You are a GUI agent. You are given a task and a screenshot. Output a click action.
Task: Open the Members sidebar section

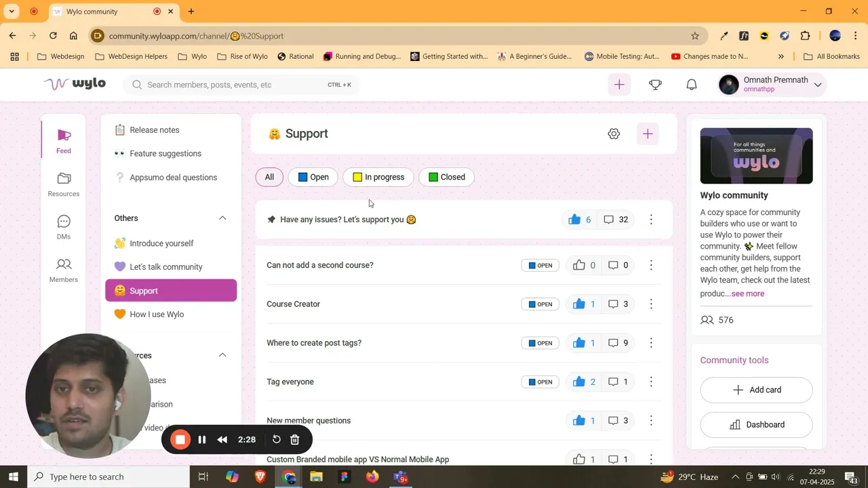pyautogui.click(x=64, y=270)
